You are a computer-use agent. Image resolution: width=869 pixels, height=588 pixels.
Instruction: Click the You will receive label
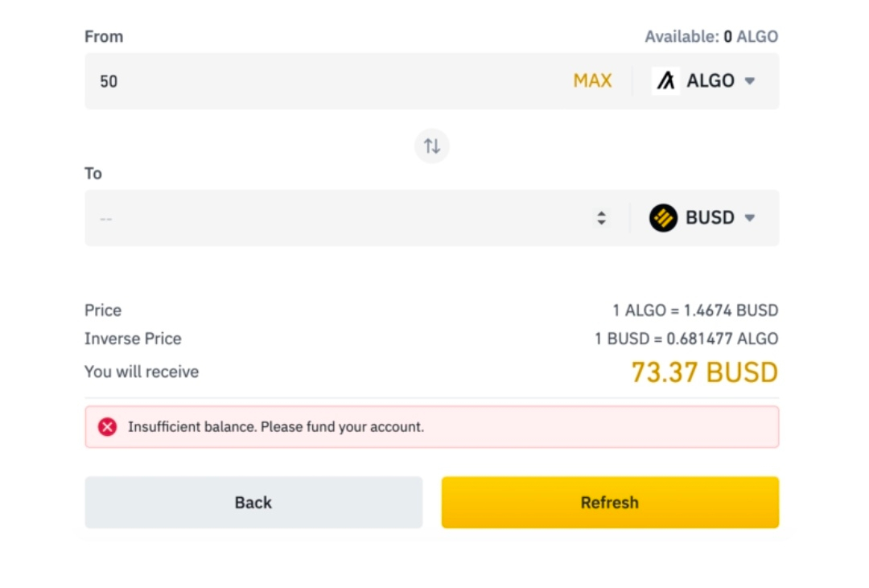[142, 372]
